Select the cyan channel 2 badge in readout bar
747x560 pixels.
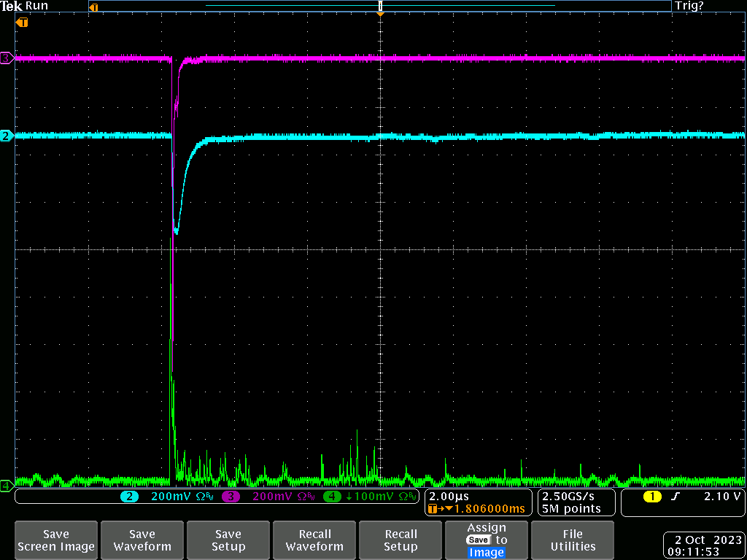coord(130,497)
